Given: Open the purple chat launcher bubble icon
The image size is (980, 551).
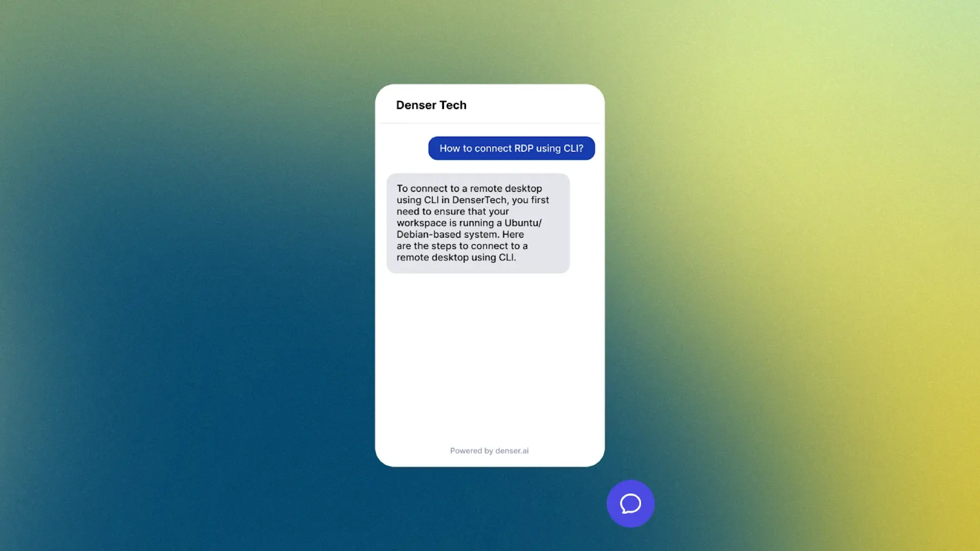Looking at the screenshot, I should click(630, 504).
